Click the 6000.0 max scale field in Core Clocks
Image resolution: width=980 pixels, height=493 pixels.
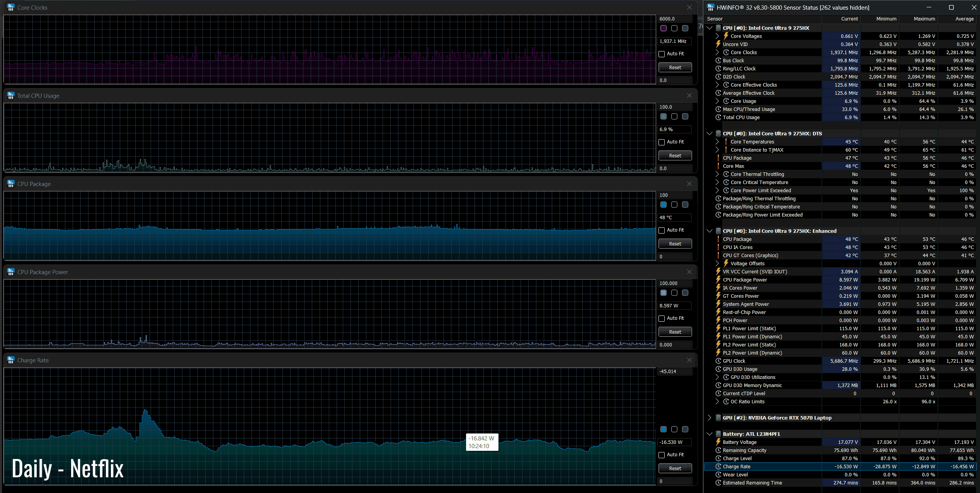pyautogui.click(x=675, y=19)
